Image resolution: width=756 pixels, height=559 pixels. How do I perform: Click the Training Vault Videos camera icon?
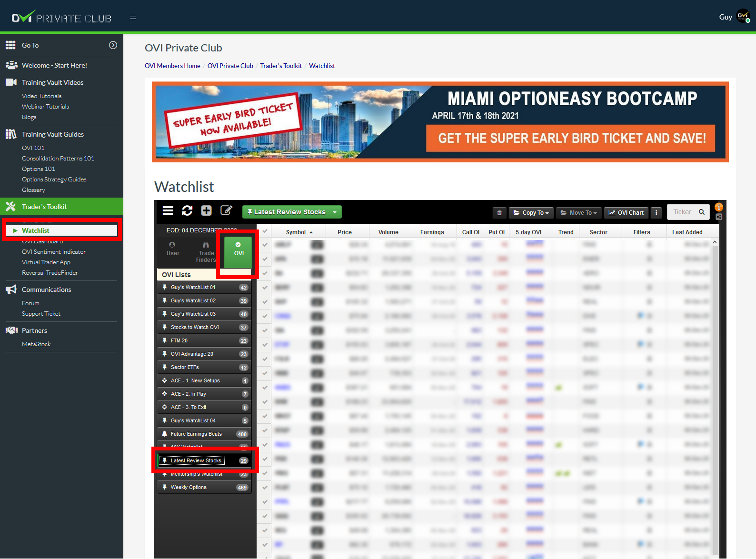(x=11, y=82)
